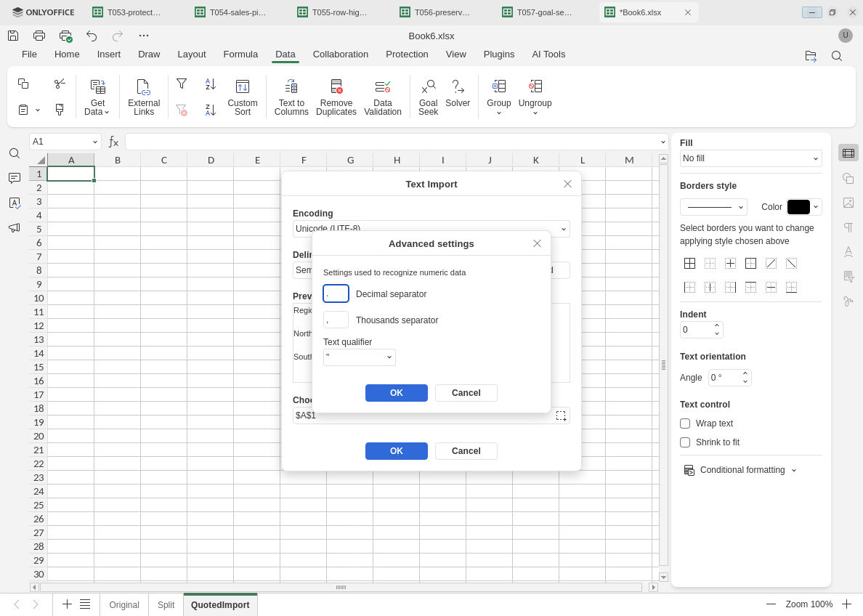Close the Advanced settings dialog
The width and height of the screenshot is (863, 616).
tap(537, 244)
